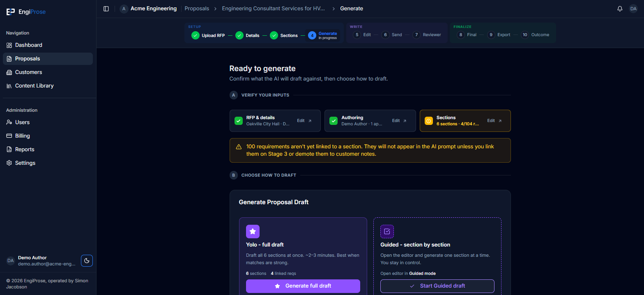Click the Proposals breadcrumb link
The width and height of the screenshot is (644, 295).
pyautogui.click(x=197, y=9)
